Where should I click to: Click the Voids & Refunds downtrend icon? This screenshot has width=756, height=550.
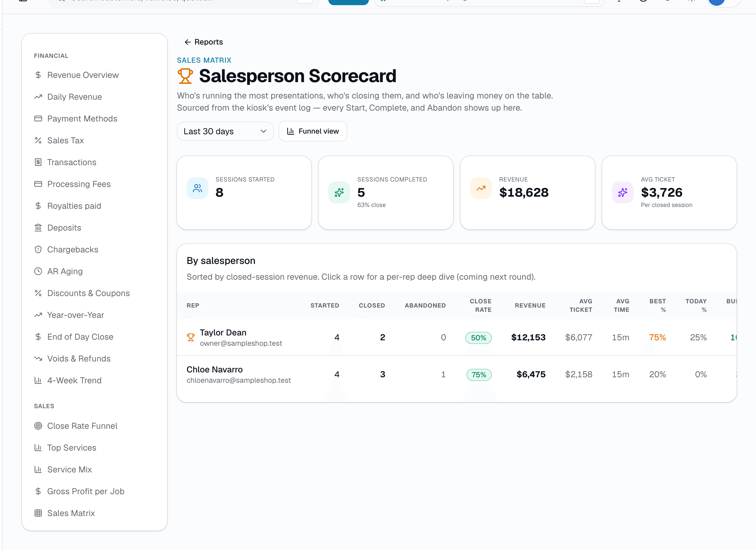(38, 358)
